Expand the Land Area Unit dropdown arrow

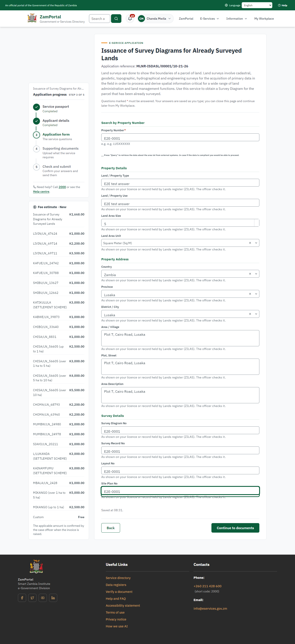[256, 243]
